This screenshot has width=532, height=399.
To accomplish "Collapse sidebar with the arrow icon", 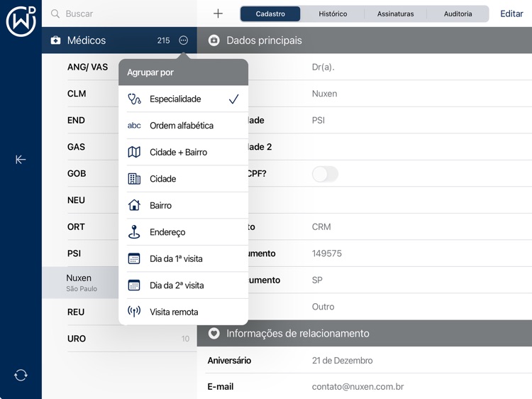I will pos(21,159).
